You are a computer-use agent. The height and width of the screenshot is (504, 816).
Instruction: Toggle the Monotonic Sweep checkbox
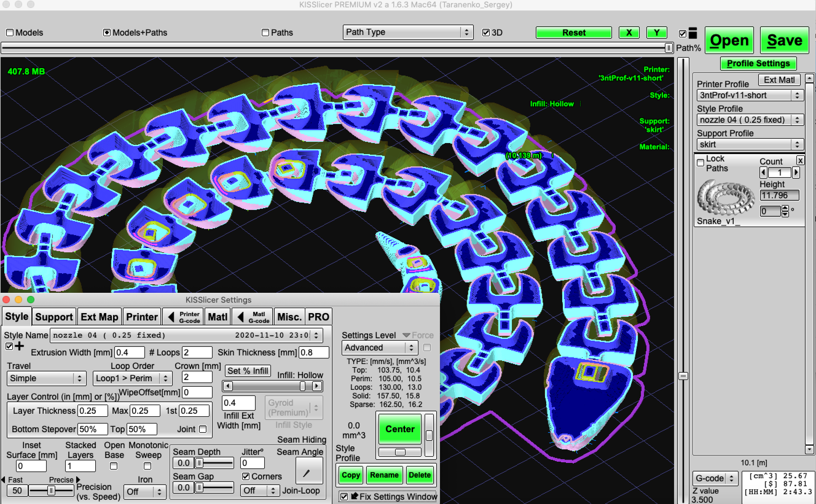click(147, 466)
